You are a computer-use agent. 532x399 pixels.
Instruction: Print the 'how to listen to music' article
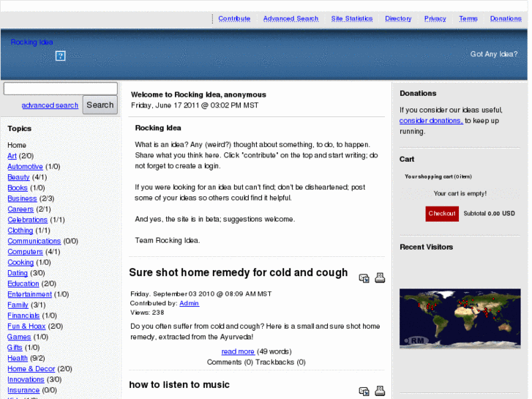(x=380, y=391)
